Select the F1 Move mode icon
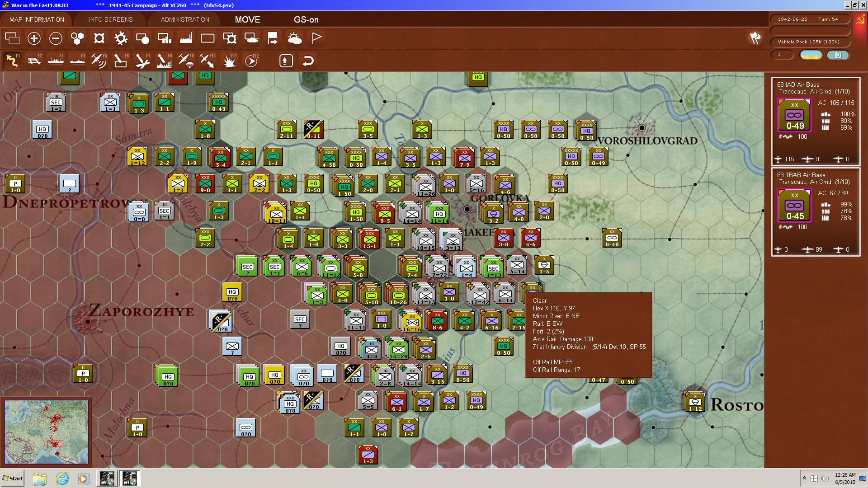 (x=12, y=61)
